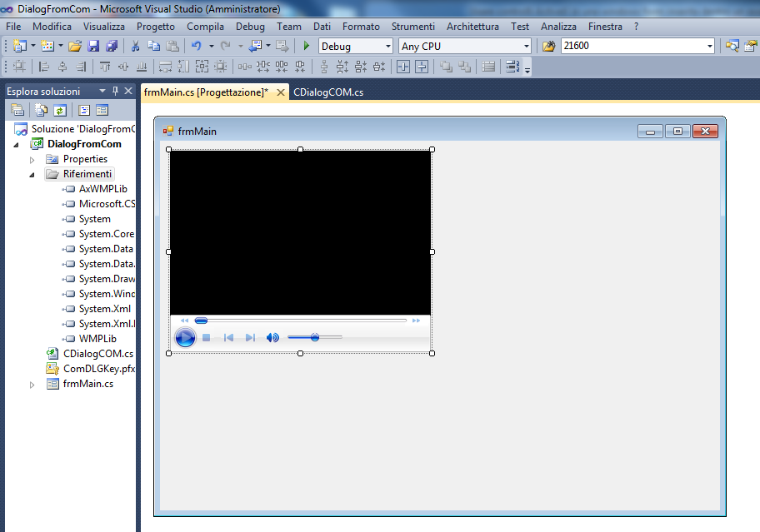This screenshot has width=760, height=532.
Task: Select the WMPLib reference
Action: [97, 339]
